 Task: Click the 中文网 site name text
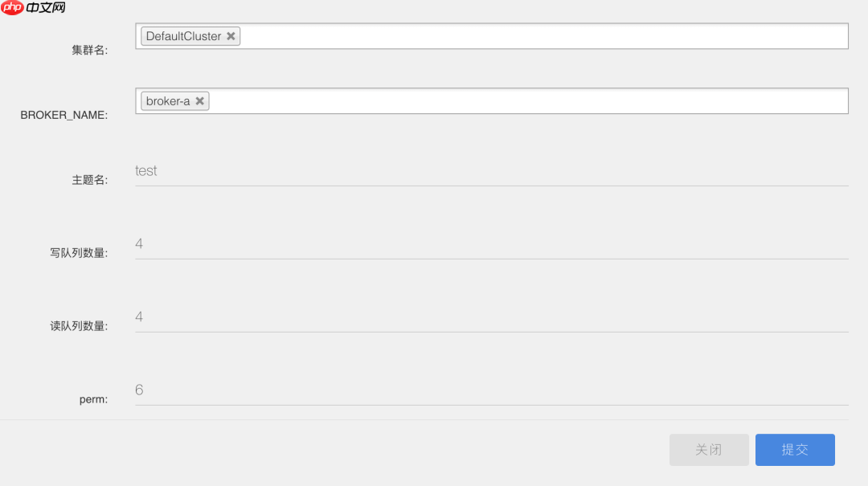46,7
